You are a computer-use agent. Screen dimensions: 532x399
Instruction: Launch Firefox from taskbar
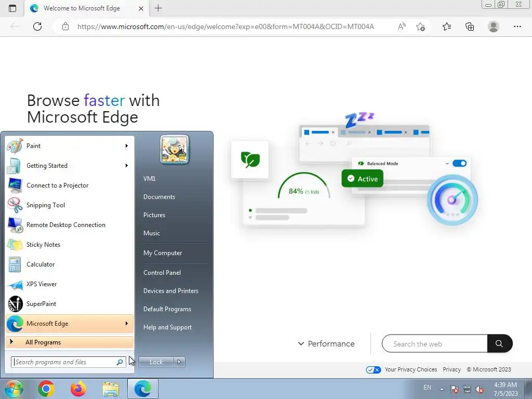(x=78, y=389)
